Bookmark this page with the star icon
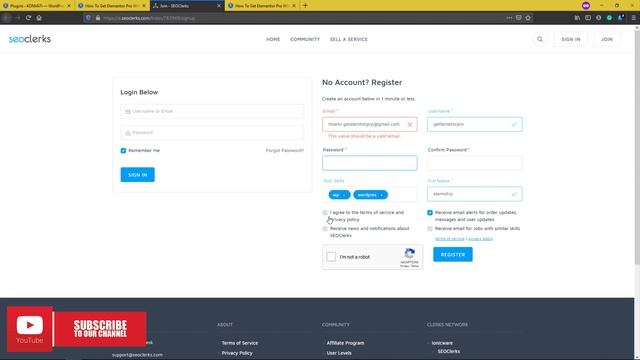 528,18
